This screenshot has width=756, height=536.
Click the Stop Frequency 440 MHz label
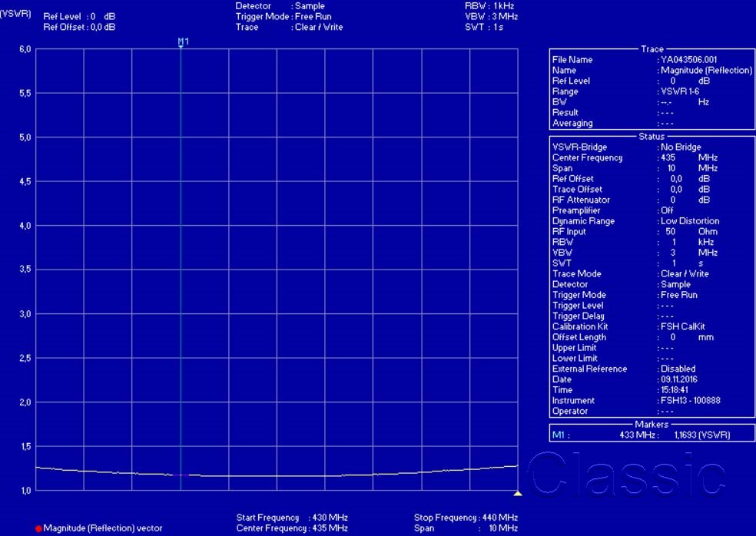466,518
